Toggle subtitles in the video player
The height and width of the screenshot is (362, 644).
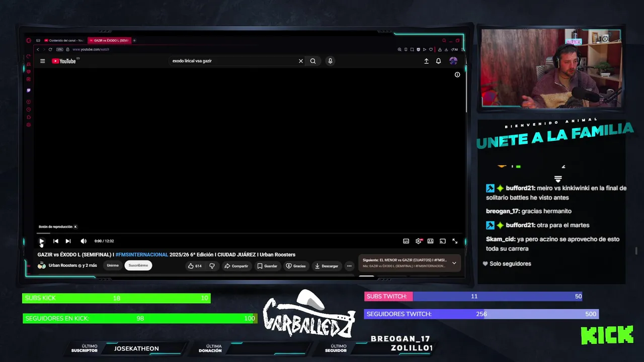pyautogui.click(x=406, y=241)
